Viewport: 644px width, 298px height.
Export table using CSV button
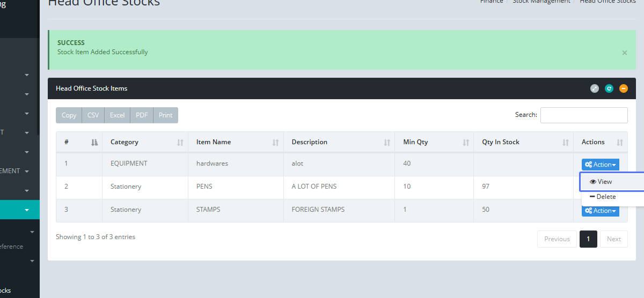pos(93,115)
